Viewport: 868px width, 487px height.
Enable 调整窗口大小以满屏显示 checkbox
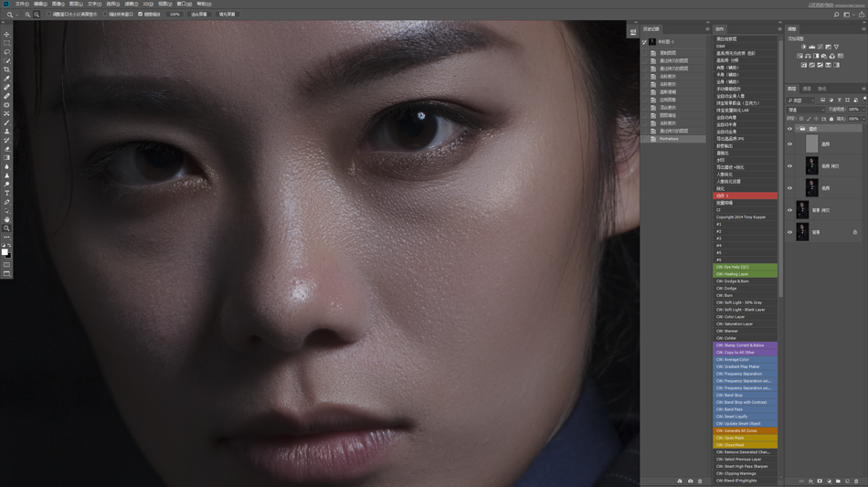[x=48, y=15]
